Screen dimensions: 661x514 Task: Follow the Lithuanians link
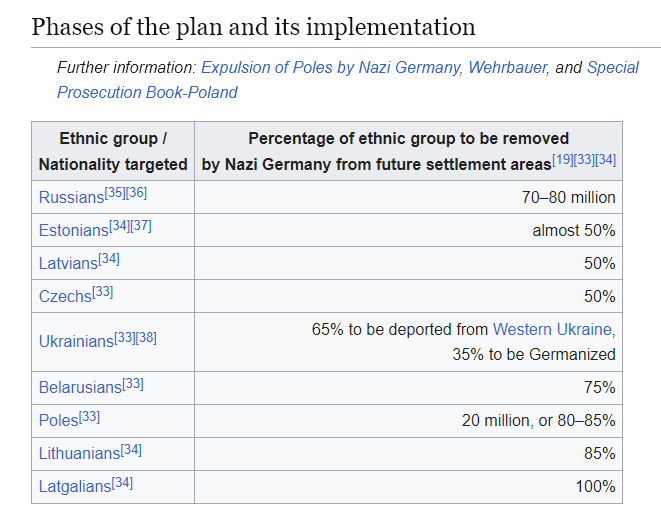click(79, 454)
